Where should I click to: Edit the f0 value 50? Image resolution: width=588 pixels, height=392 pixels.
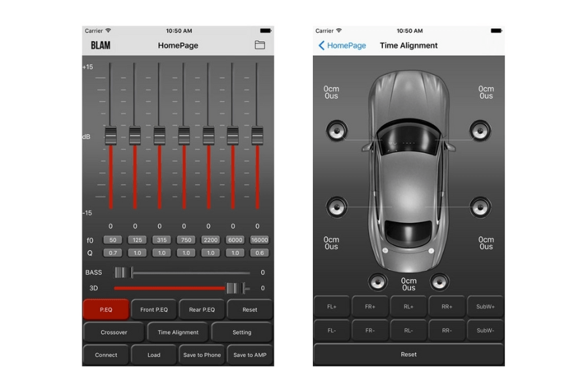[113, 240]
